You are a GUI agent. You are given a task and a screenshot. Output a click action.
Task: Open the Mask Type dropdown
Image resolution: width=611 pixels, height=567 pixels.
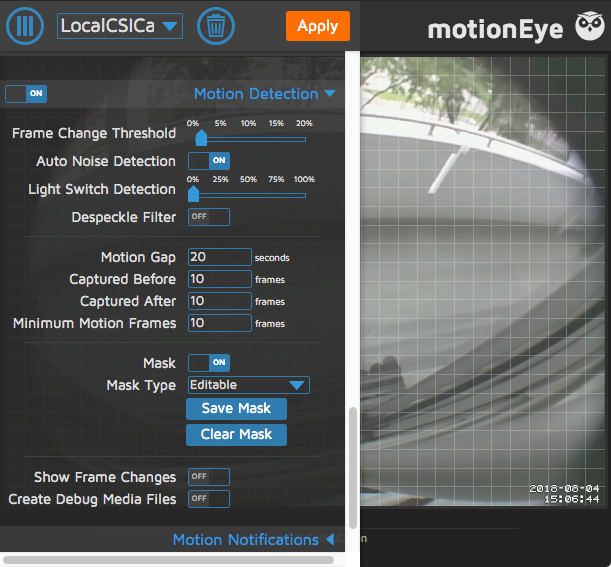[249, 385]
